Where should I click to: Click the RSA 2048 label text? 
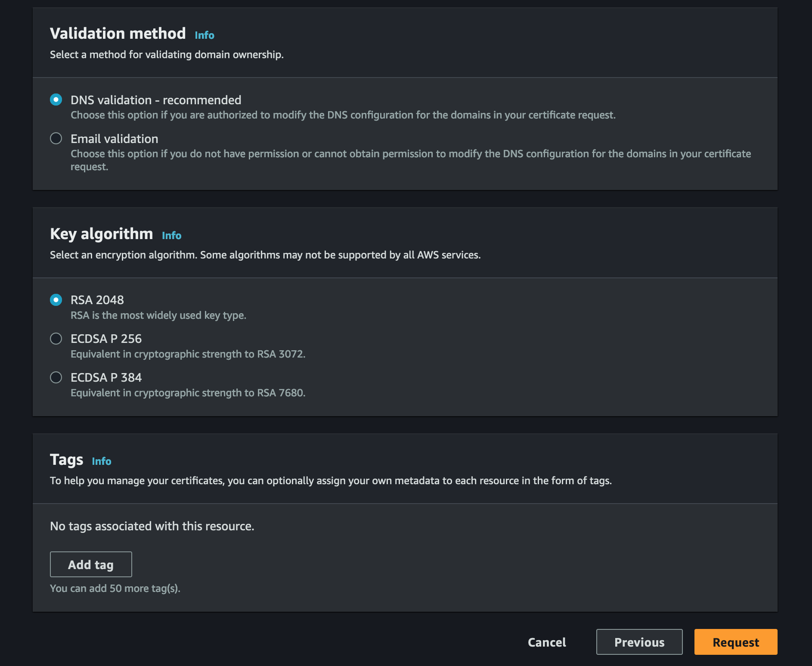pyautogui.click(x=97, y=300)
